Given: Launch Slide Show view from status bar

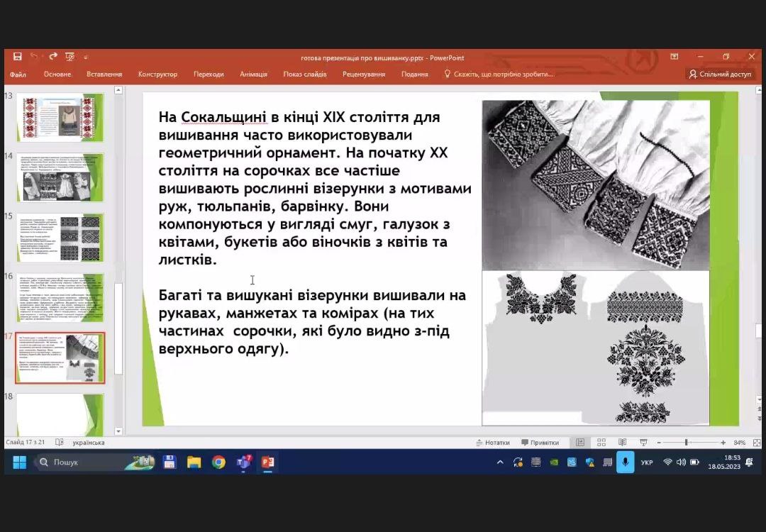Looking at the screenshot, I should [x=643, y=443].
